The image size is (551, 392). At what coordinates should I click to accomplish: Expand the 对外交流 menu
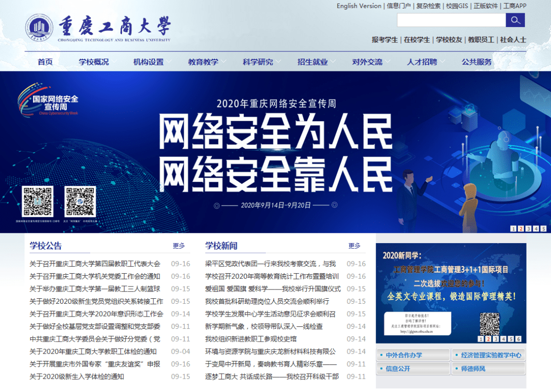point(367,62)
